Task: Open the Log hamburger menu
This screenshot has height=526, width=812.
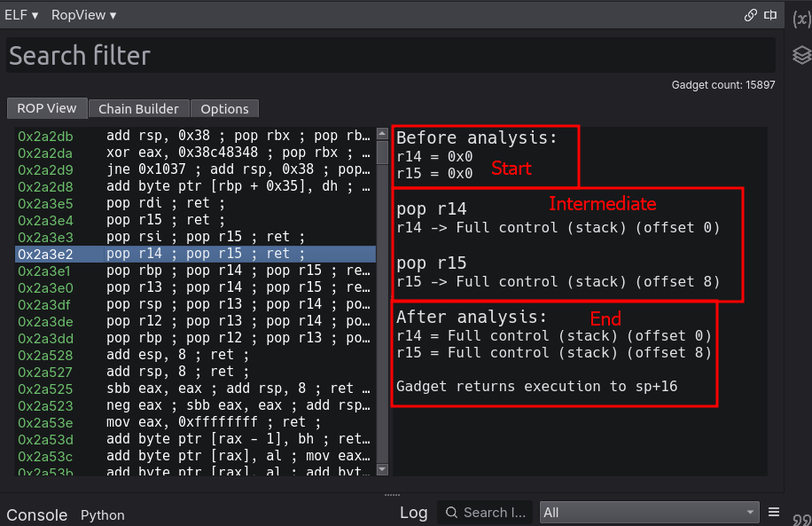Action: point(773,512)
